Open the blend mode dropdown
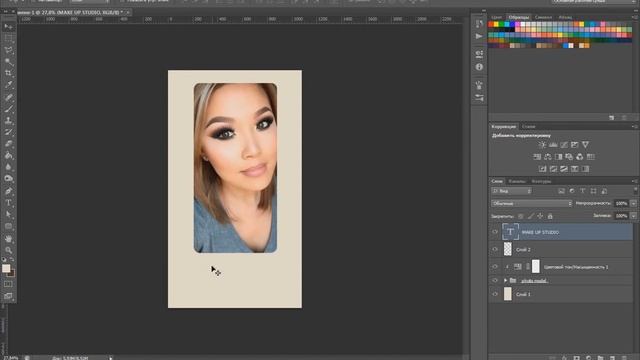The width and height of the screenshot is (640, 360). point(532,203)
